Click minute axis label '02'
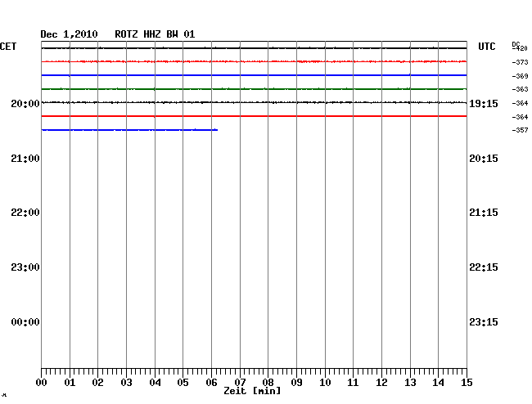 pyautogui.click(x=97, y=383)
